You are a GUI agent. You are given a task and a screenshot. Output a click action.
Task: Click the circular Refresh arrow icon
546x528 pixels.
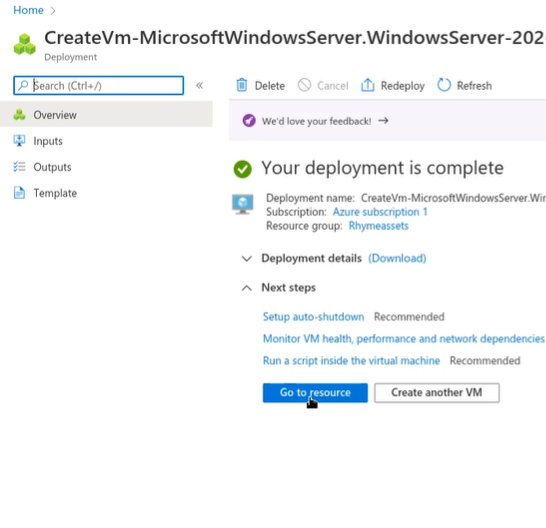coord(444,85)
